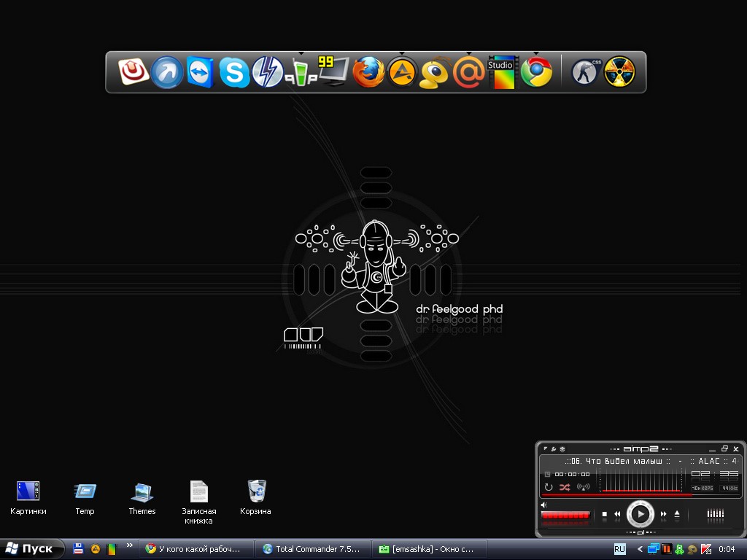Expand the hidden quick launch chevron
Image resolution: width=747 pixels, height=560 pixels.
pos(130,545)
